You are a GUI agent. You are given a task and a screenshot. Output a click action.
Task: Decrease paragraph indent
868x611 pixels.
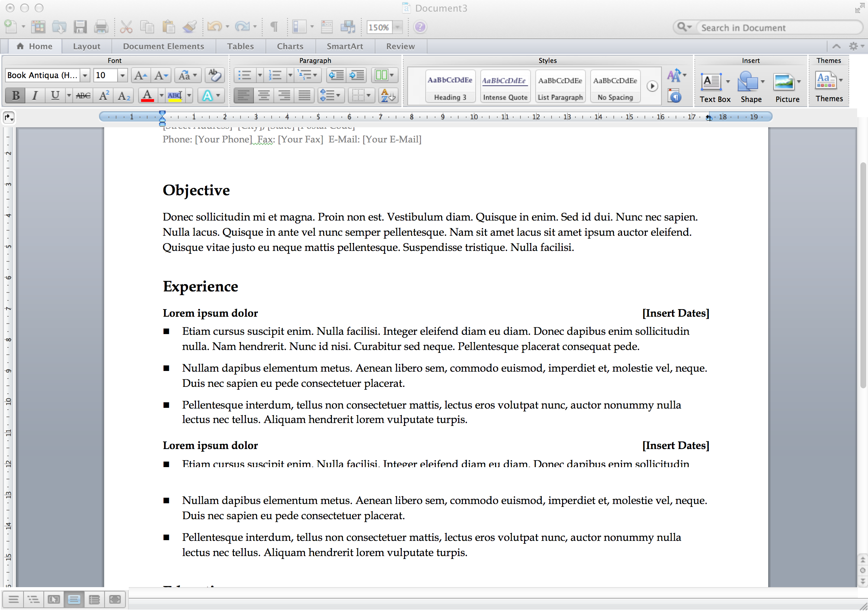[x=336, y=75]
